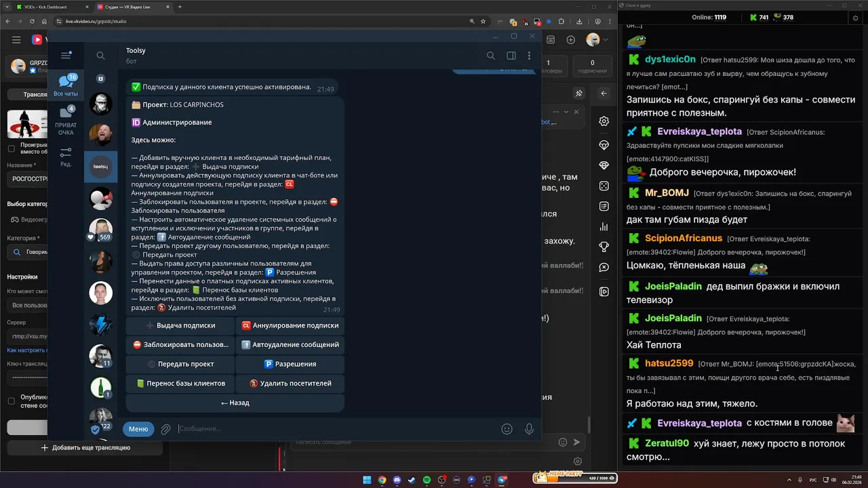
Task: Click the 'Название' stream title field
Action: (x=27, y=180)
